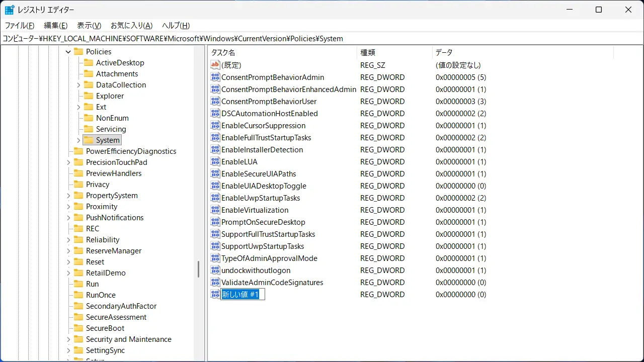Click the registry path address bar

[x=322, y=38]
